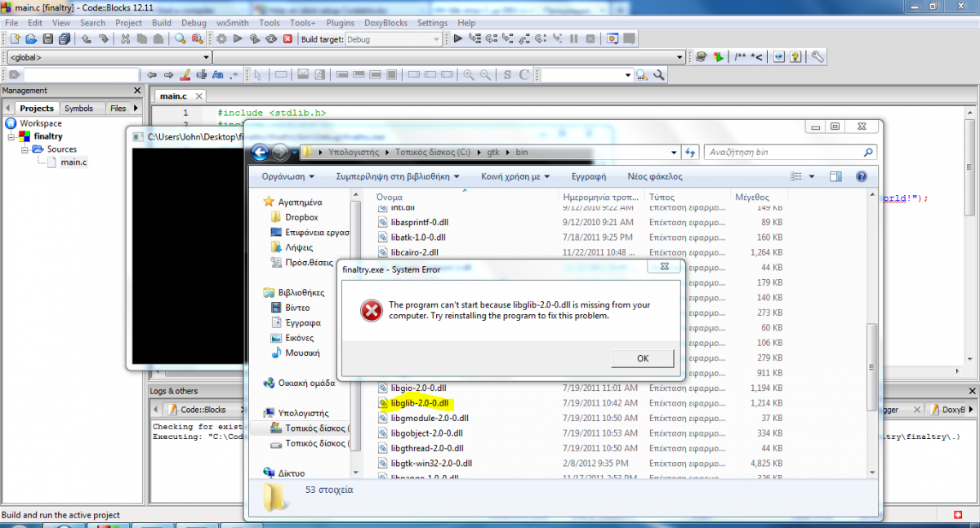Click the Run to cursor debug icon

coord(474,38)
